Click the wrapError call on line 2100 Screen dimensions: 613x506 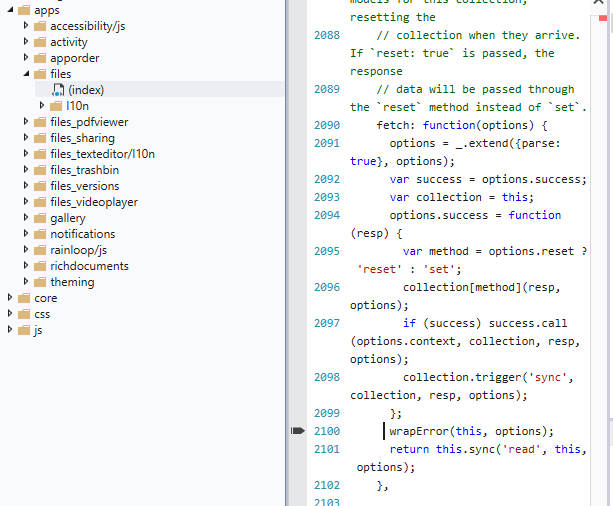coord(471,431)
